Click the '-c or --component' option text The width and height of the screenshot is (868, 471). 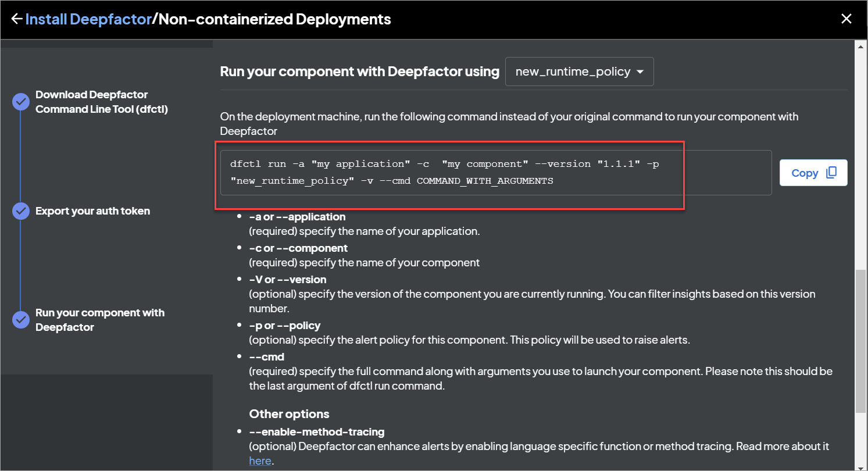pos(298,248)
